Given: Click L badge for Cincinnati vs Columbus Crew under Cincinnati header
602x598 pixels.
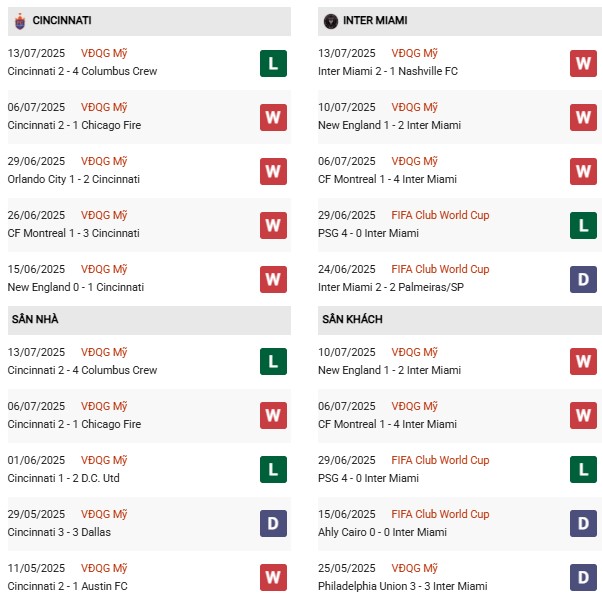Looking at the screenshot, I should [x=273, y=63].
